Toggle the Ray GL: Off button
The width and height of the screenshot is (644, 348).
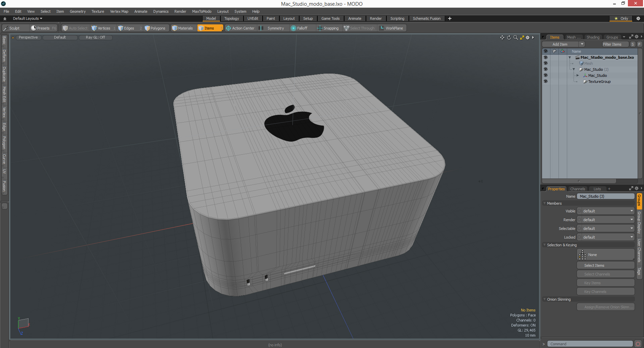(x=95, y=38)
